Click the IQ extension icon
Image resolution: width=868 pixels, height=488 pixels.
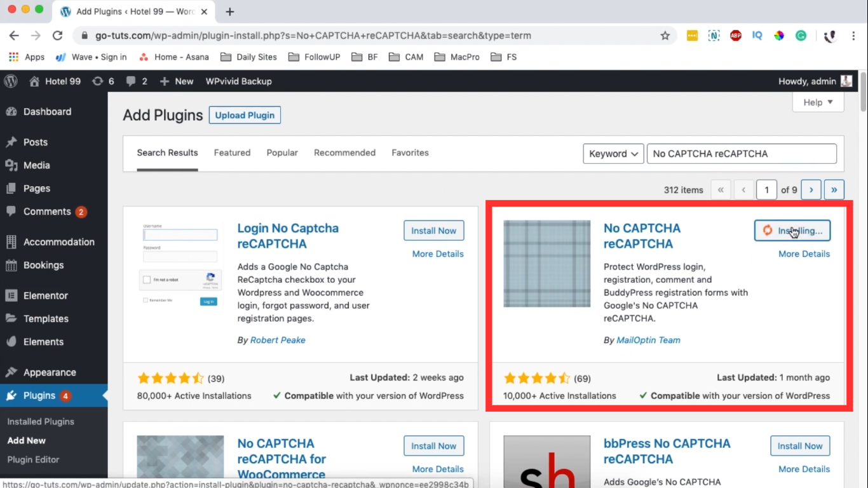tap(757, 36)
